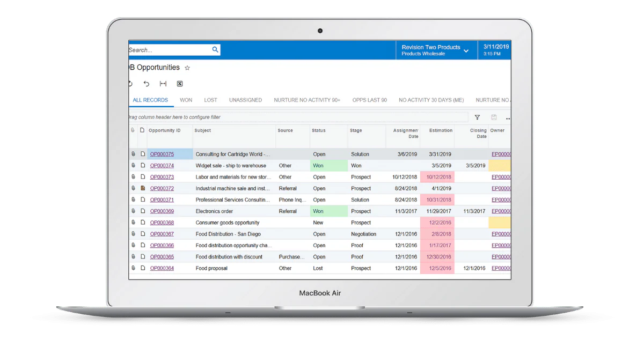644x362 pixels.
Task: Open attachments paperclip for OP000368
Action: tap(133, 223)
